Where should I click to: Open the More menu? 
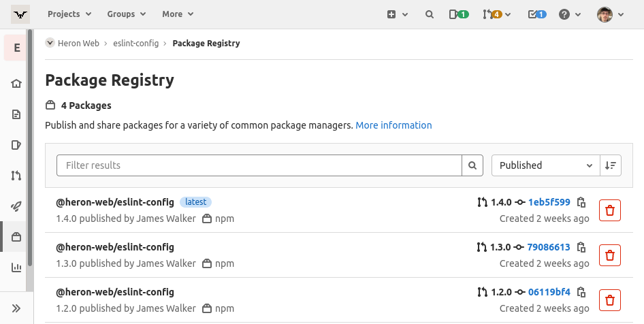178,14
